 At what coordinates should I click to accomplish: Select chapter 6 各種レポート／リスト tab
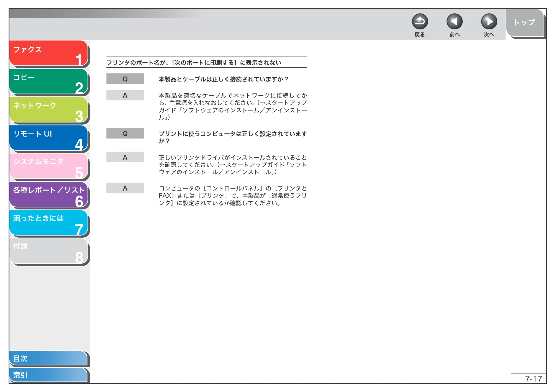click(x=49, y=194)
